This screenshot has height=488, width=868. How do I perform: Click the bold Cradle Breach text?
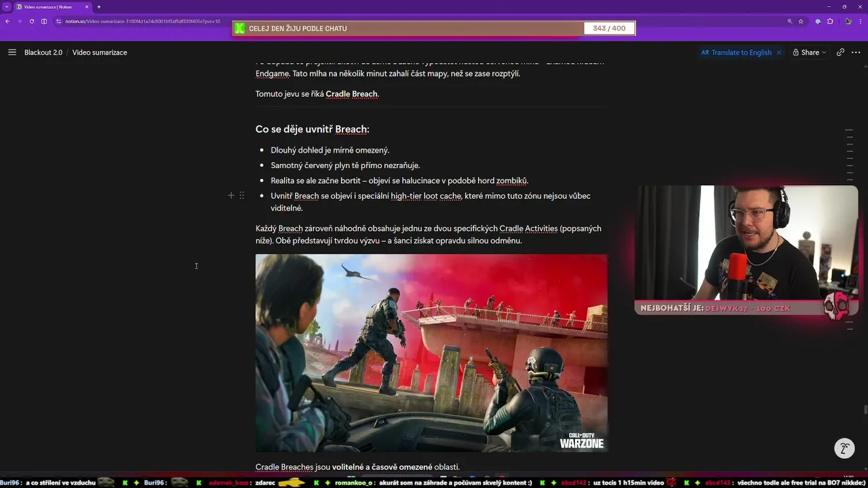pyautogui.click(x=351, y=94)
